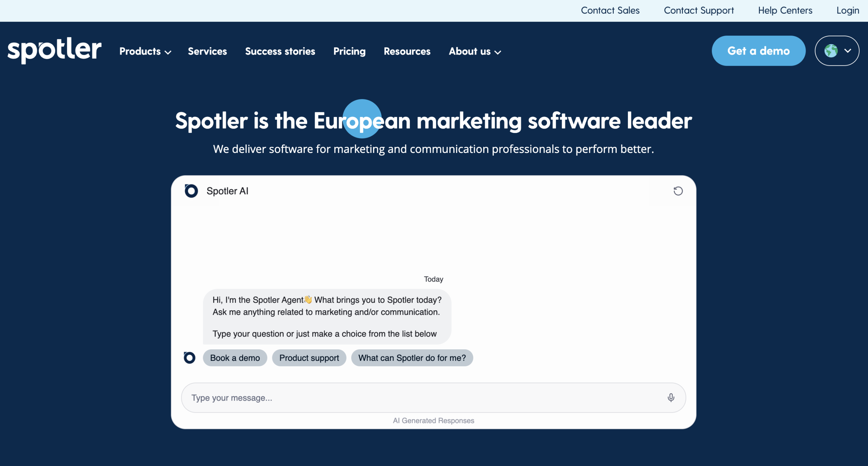The width and height of the screenshot is (868, 466).
Task: Click the Today date label in chat
Action: 433,279
